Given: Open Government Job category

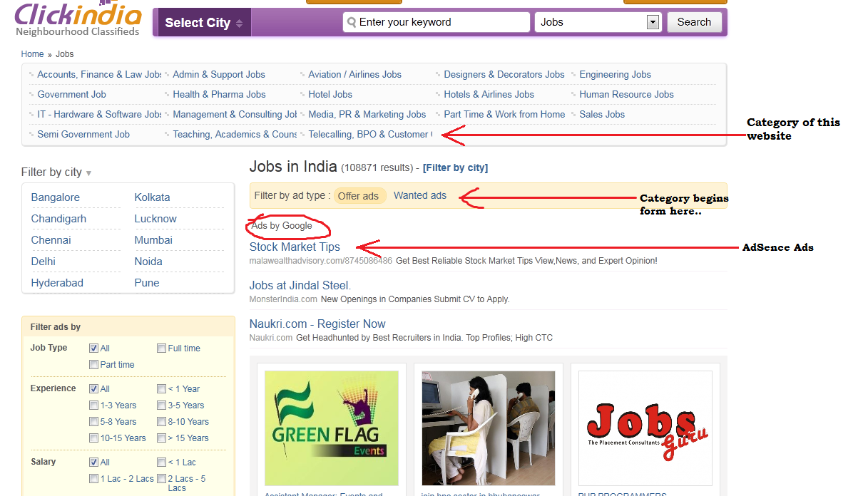Looking at the screenshot, I should [71, 94].
